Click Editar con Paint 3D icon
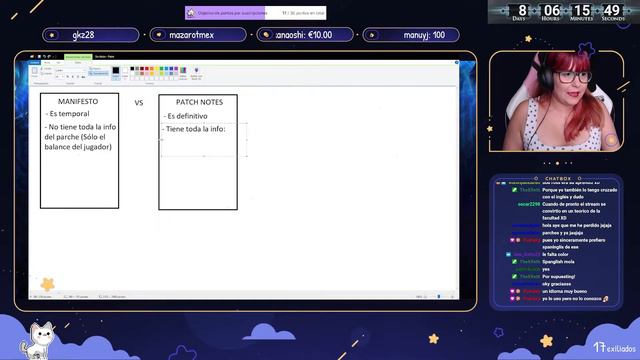 pyautogui.click(x=196, y=73)
